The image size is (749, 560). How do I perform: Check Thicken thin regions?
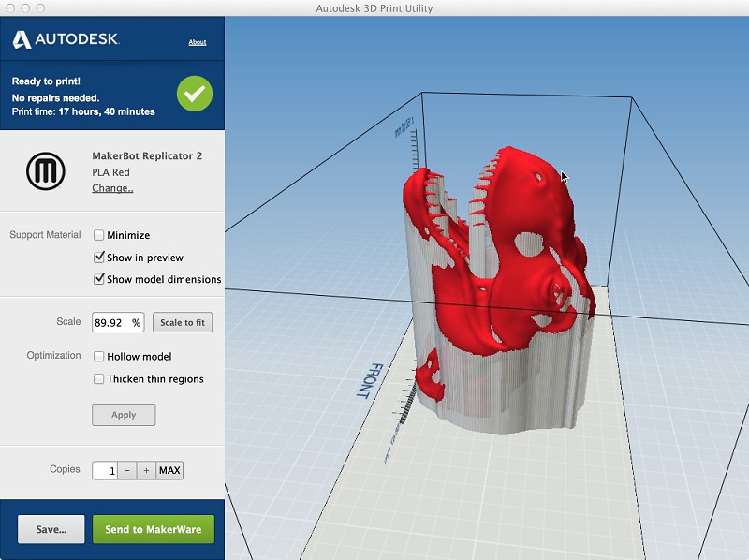(x=99, y=379)
